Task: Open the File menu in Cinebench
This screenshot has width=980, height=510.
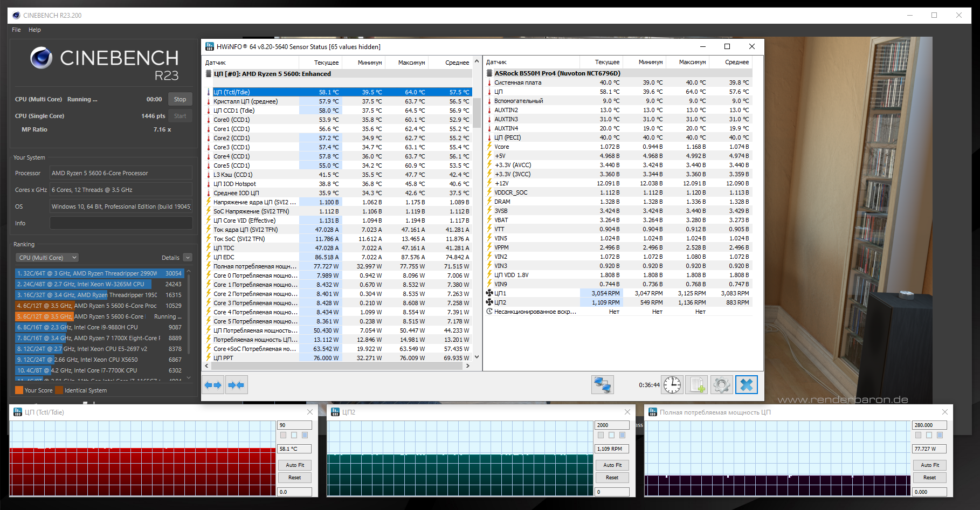Action: 16,30
